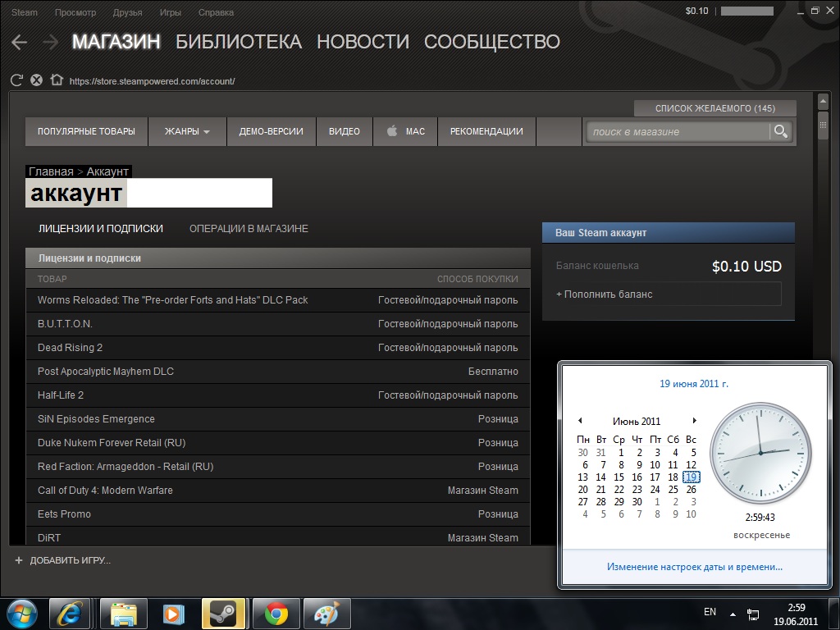Click the URL address field
The height and width of the screenshot is (630, 840).
152,81
